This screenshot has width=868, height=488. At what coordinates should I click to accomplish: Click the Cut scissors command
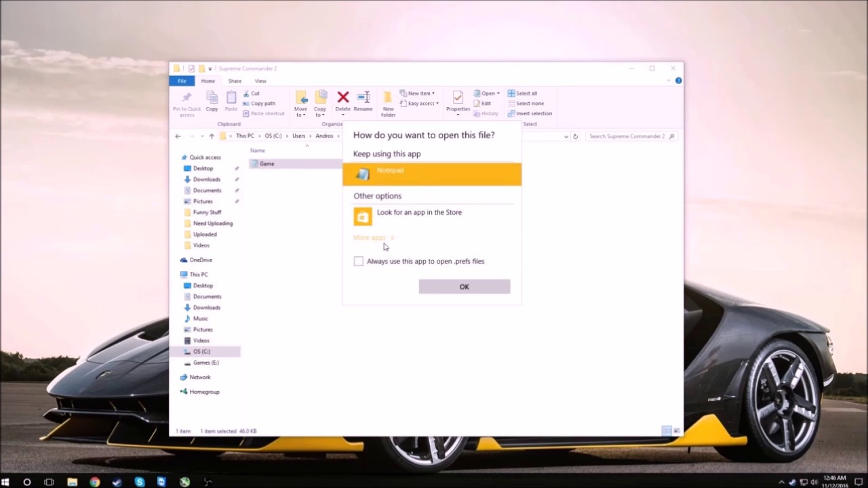251,94
